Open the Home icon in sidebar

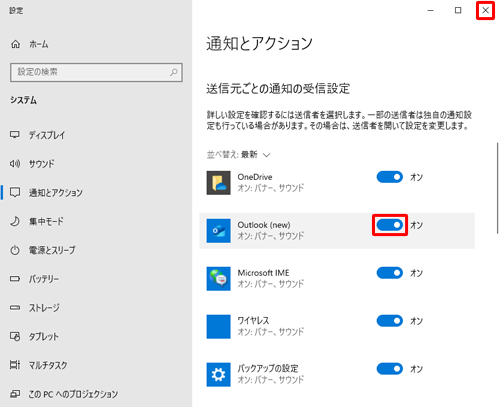tap(15, 44)
